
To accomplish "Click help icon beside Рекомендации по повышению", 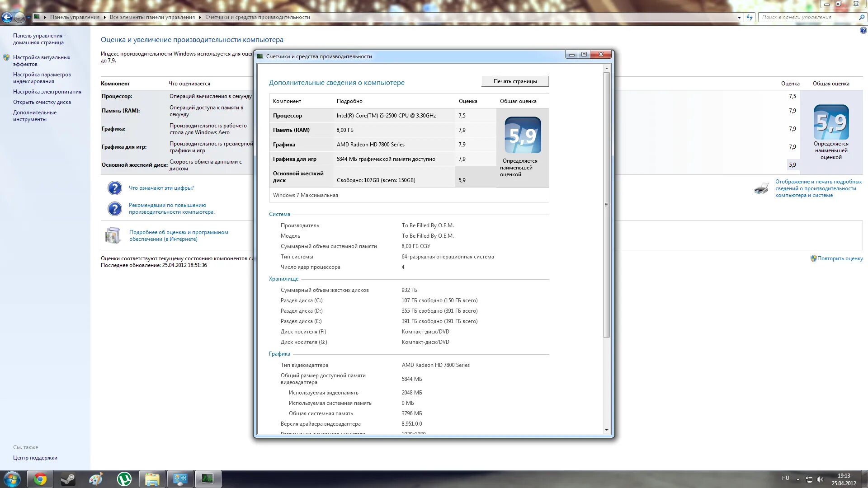I will pos(114,209).
